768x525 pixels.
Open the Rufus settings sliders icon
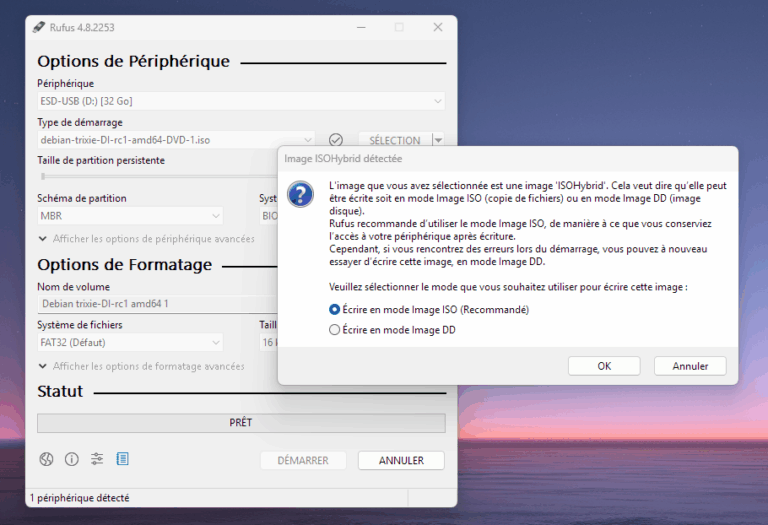(97, 459)
